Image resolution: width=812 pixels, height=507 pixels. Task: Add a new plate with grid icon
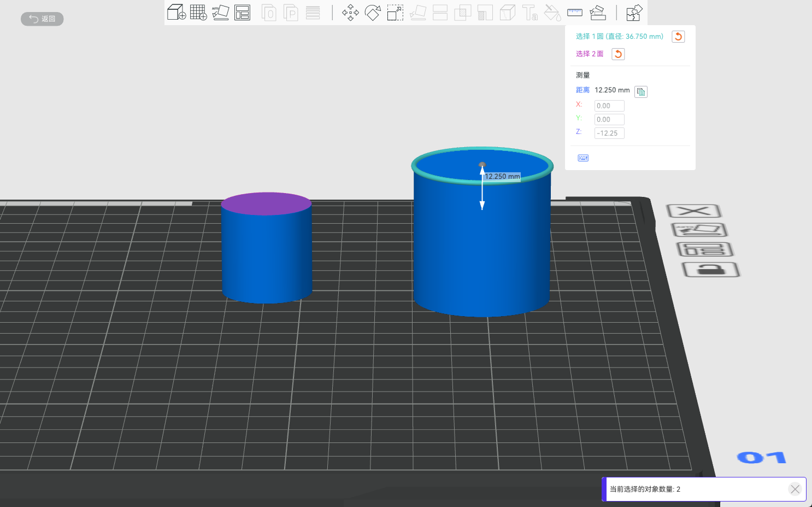pyautogui.click(x=198, y=12)
